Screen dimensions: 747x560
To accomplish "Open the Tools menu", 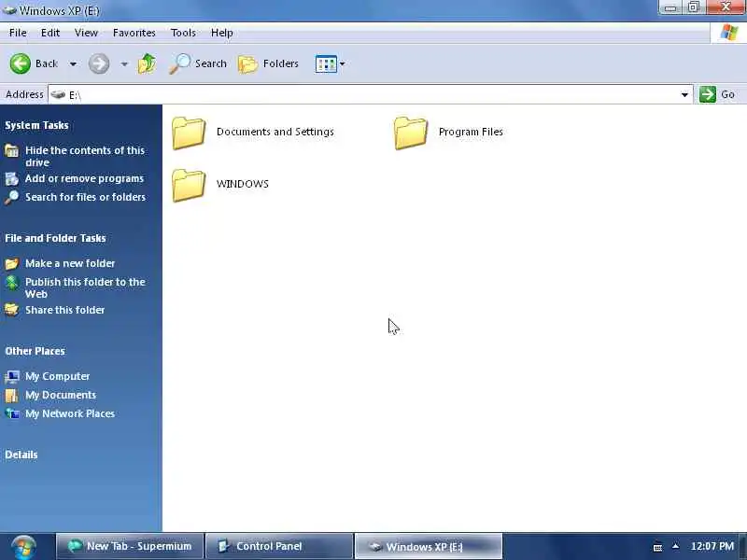I will [183, 33].
